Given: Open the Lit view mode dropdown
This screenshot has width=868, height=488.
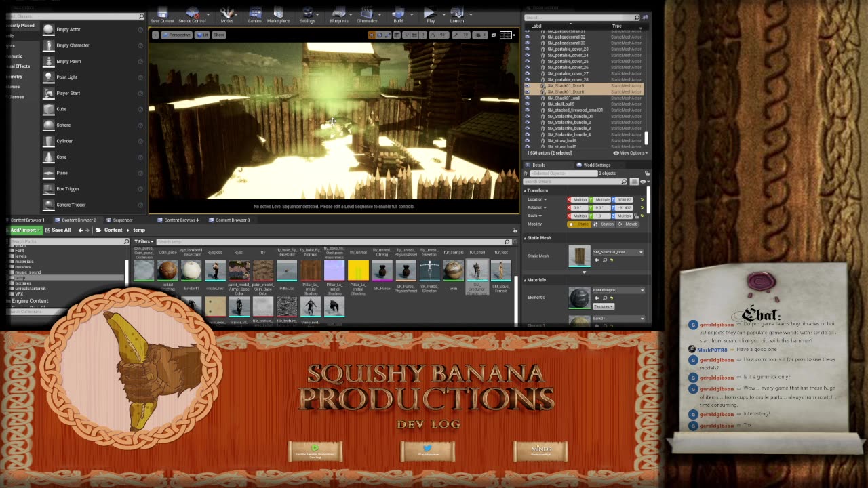Looking at the screenshot, I should click(x=203, y=35).
